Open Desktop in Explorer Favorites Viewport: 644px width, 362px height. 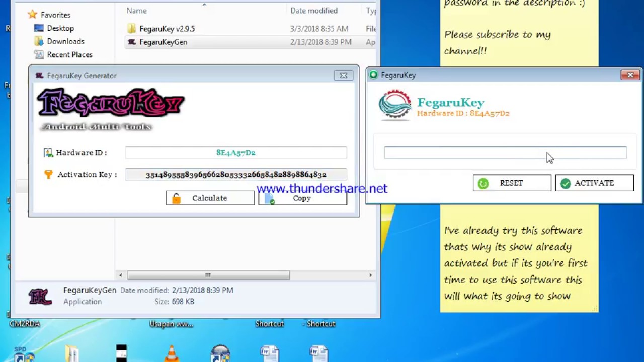point(60,28)
